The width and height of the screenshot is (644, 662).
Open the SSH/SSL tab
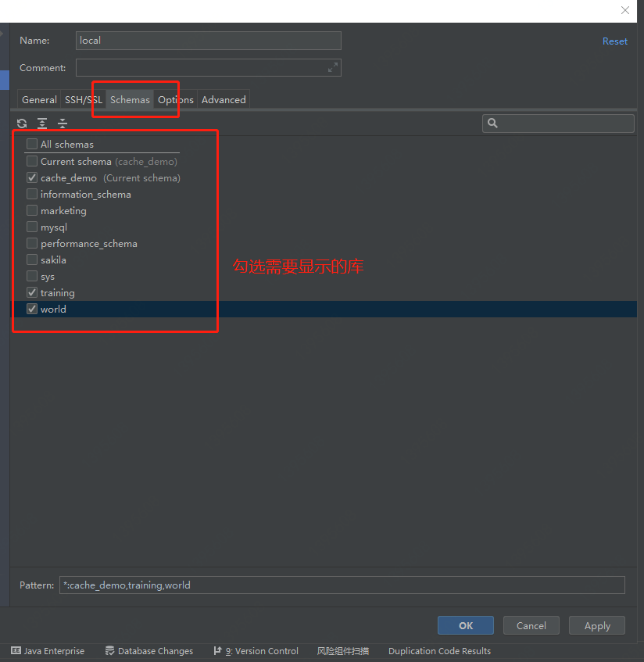coord(82,99)
